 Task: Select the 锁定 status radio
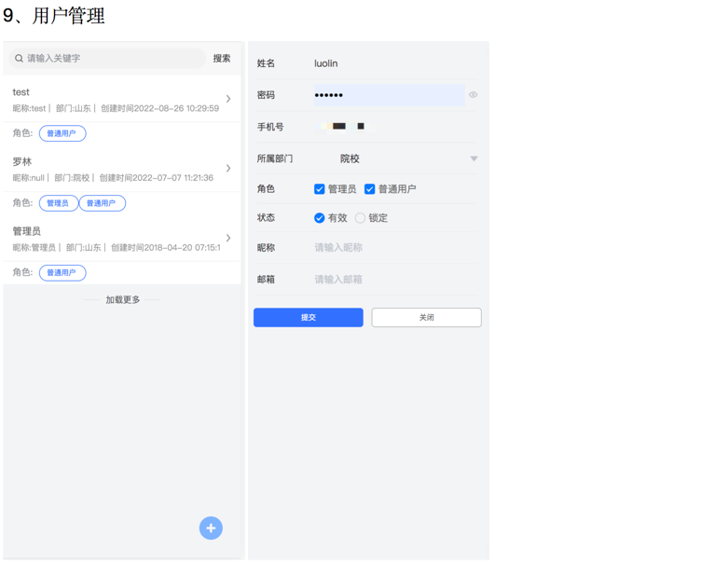point(360,218)
